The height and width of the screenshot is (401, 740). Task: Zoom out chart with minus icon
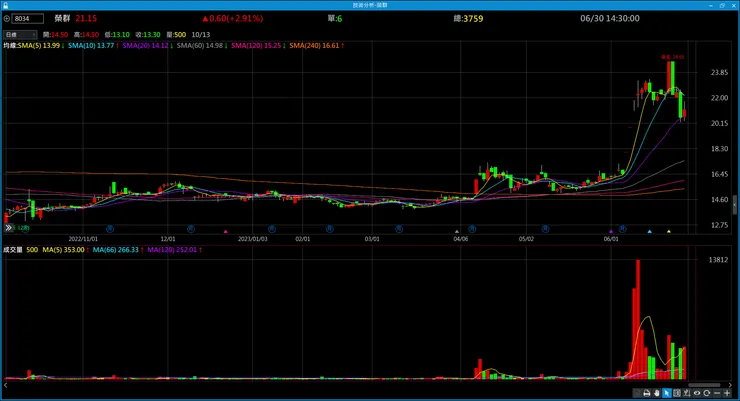717,393
